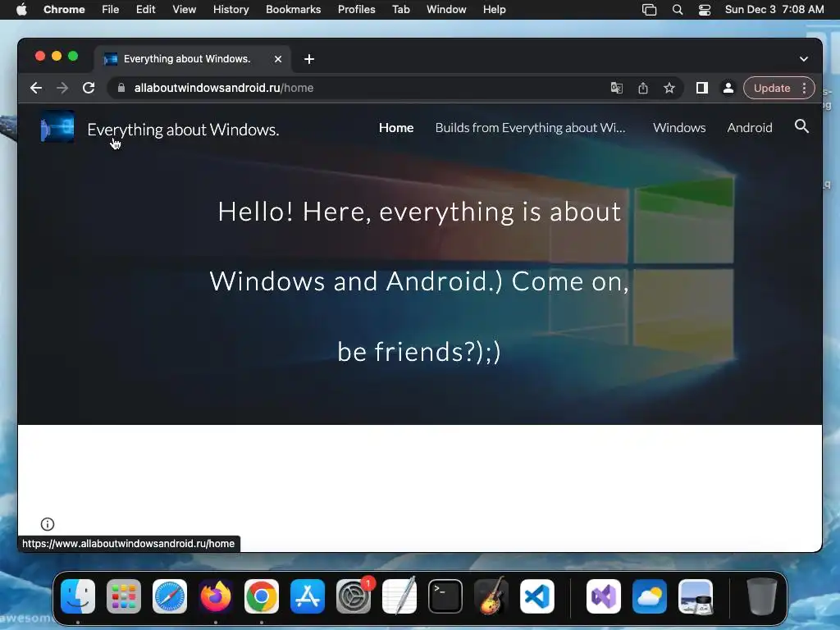Launch Terminal from the dock

tap(445, 596)
